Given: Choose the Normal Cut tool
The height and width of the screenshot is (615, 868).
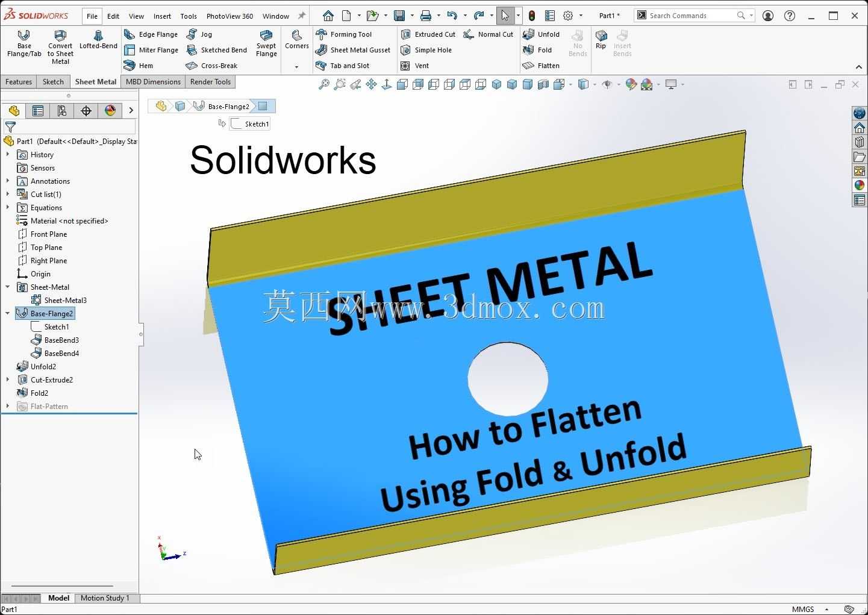Looking at the screenshot, I should point(489,34).
